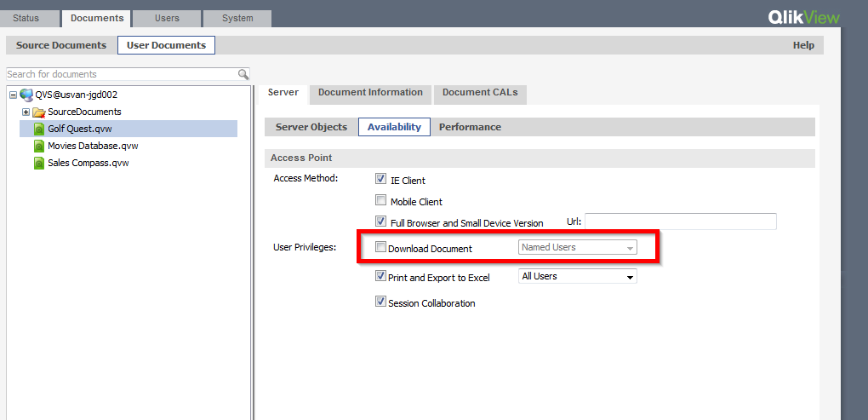868x420 pixels.
Task: Select the User Documents sub-tab
Action: pos(166,45)
